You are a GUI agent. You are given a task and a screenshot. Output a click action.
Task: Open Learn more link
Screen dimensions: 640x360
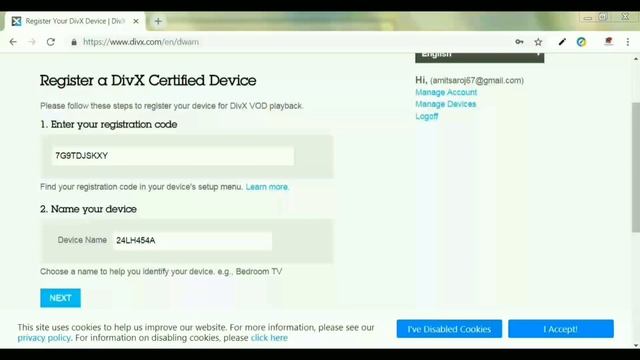(x=267, y=187)
